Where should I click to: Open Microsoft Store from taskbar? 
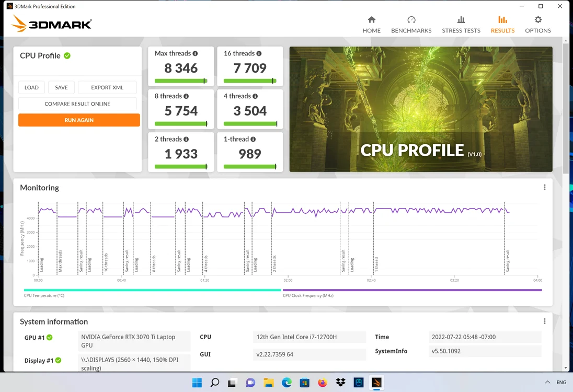pos(304,383)
